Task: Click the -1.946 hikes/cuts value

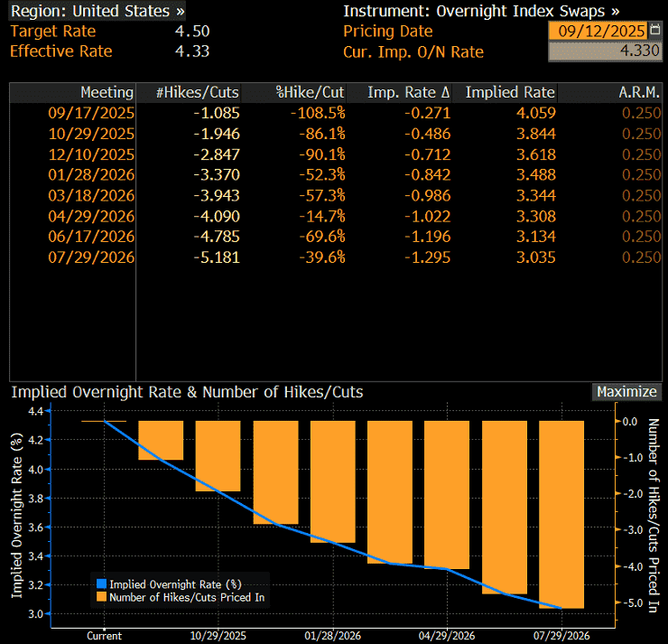Action: click(x=217, y=134)
